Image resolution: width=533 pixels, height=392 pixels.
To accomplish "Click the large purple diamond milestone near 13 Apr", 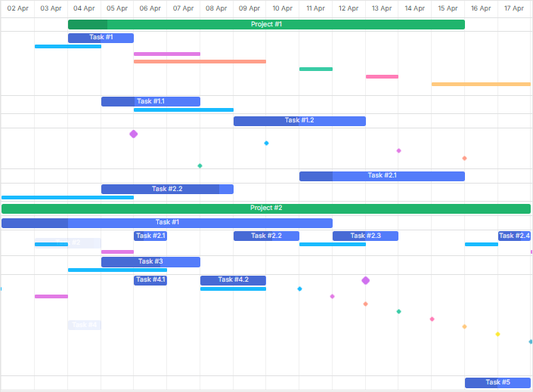I will (x=366, y=280).
